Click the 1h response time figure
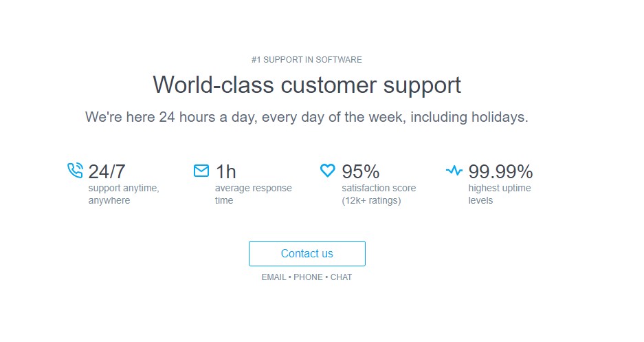The height and width of the screenshot is (342, 644). click(x=226, y=172)
